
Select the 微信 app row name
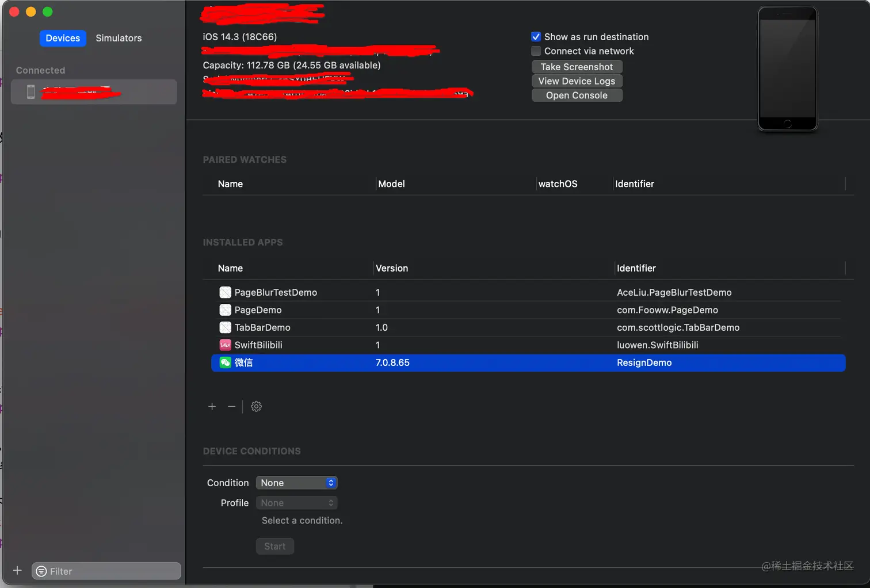click(x=243, y=362)
